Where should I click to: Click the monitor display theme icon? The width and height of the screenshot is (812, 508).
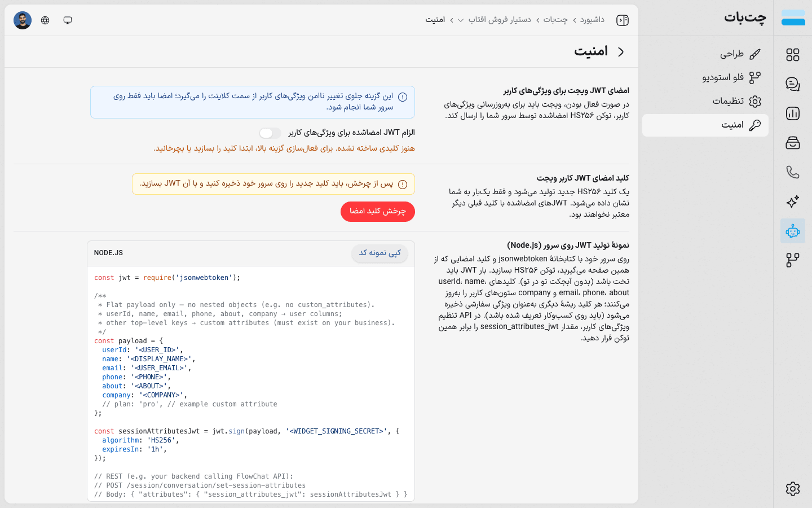[x=68, y=20]
